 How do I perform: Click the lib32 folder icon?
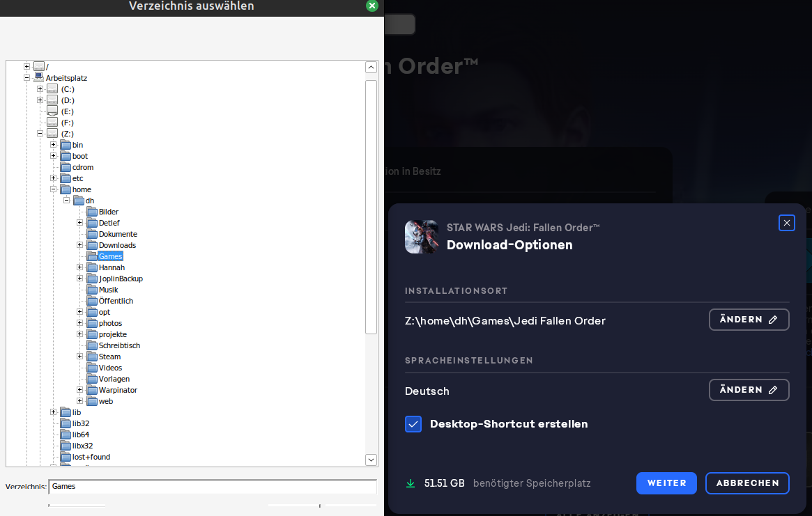pyautogui.click(x=66, y=423)
